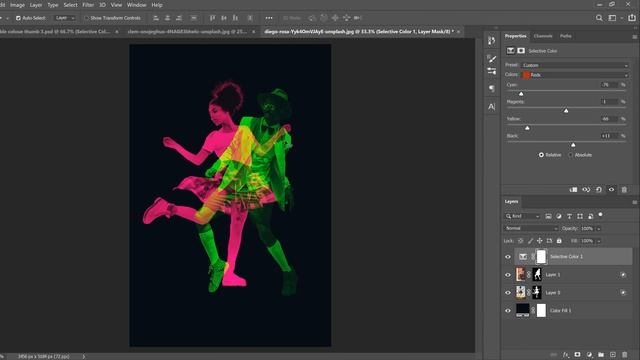The width and height of the screenshot is (640, 360).
Task: Select the Absolute radio button
Action: pyautogui.click(x=571, y=155)
